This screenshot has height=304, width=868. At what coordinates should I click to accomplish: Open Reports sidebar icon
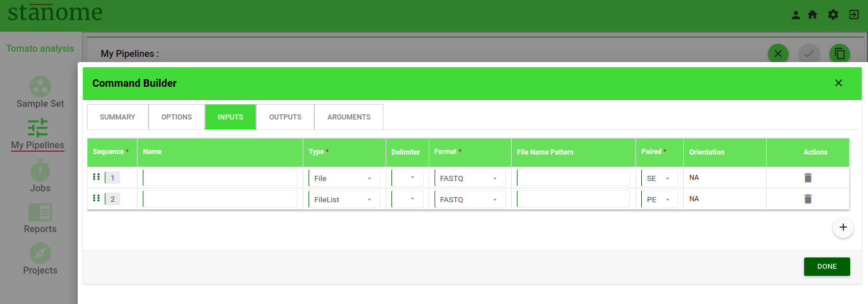(40, 213)
